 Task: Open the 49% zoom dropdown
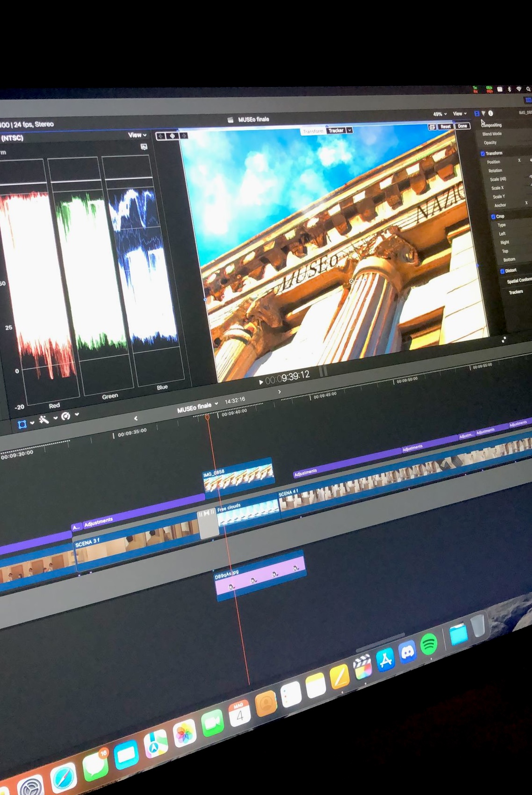coord(439,114)
